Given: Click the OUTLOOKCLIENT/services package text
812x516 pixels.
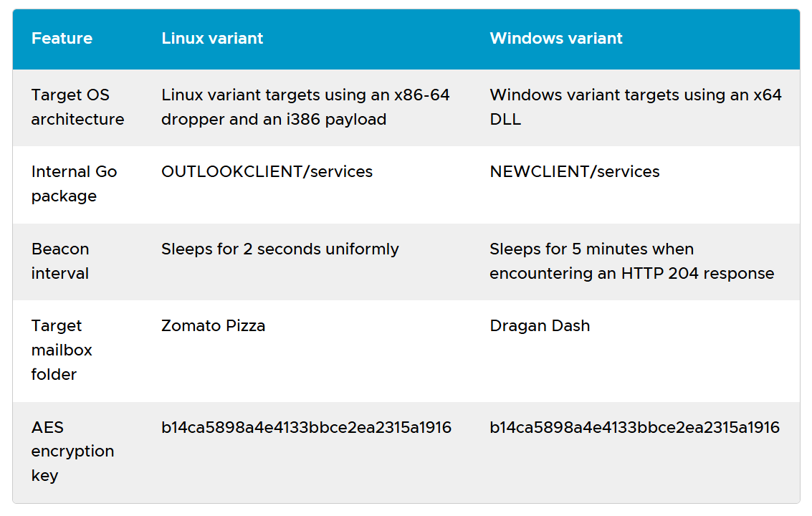Looking at the screenshot, I should (x=267, y=172).
